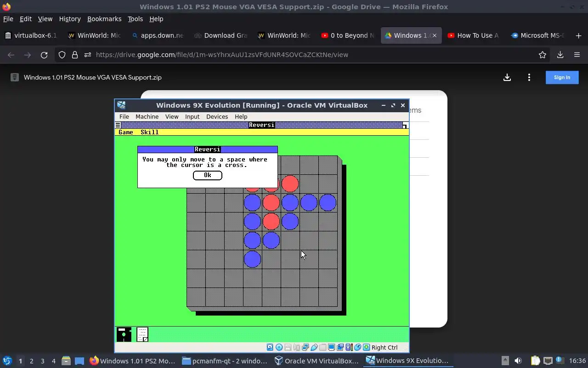Click the keyboard capture arrow icon
588x368 pixels.
click(366, 347)
